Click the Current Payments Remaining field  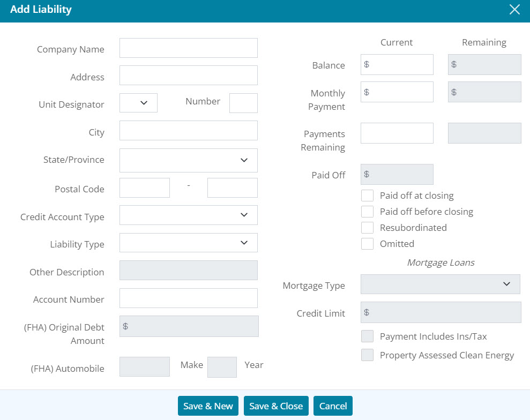tap(397, 133)
